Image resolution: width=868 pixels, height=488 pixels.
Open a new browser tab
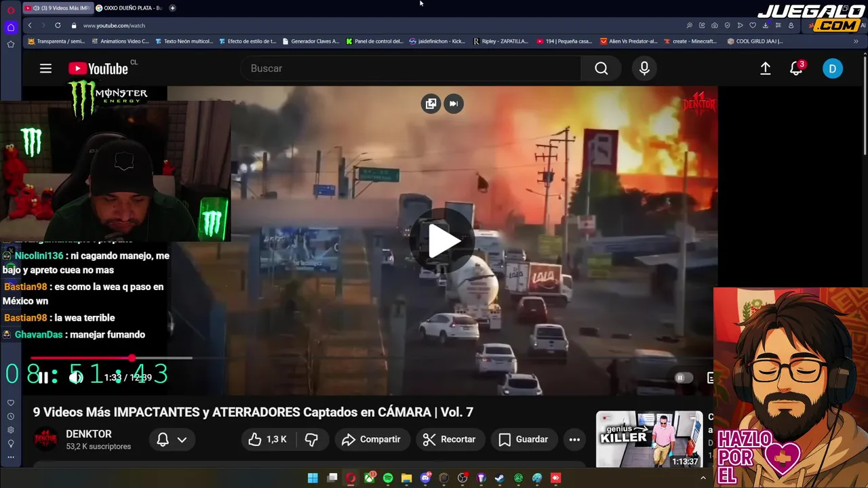tap(172, 8)
